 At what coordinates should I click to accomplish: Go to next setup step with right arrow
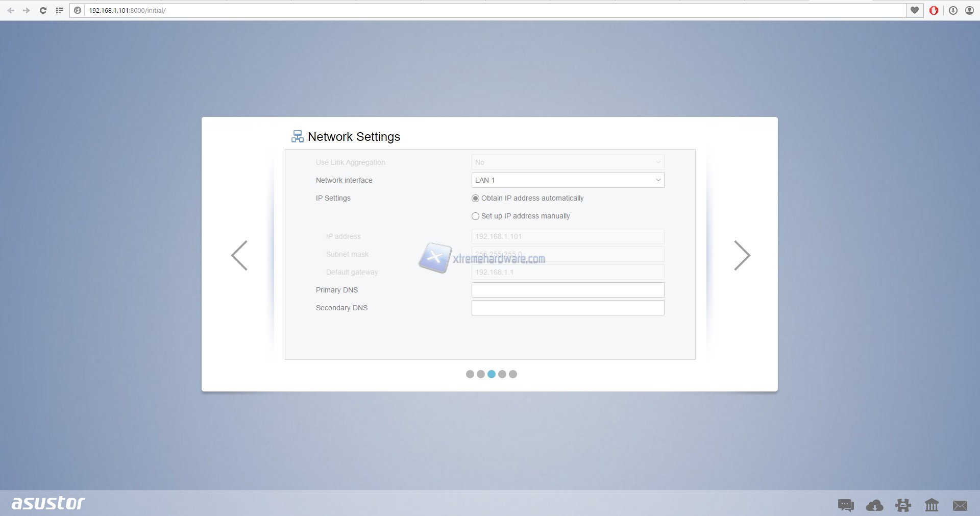click(x=742, y=255)
